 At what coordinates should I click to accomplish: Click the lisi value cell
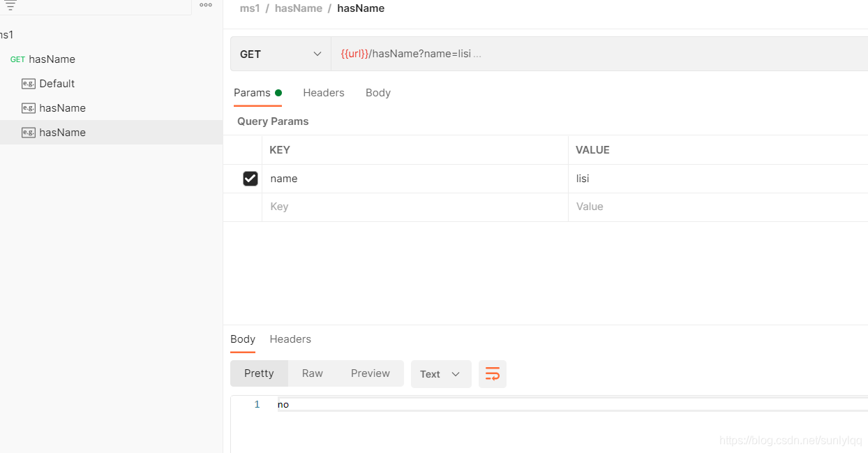[x=718, y=179]
